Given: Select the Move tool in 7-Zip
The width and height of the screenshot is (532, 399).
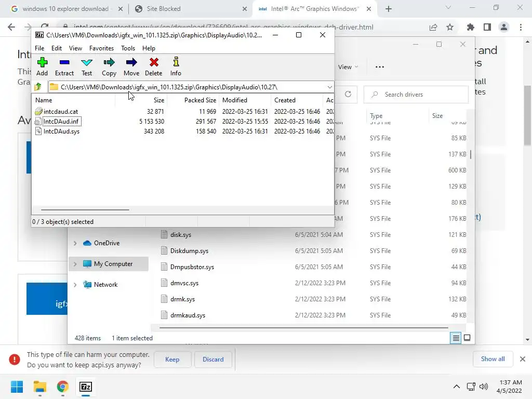Looking at the screenshot, I should [x=131, y=66].
